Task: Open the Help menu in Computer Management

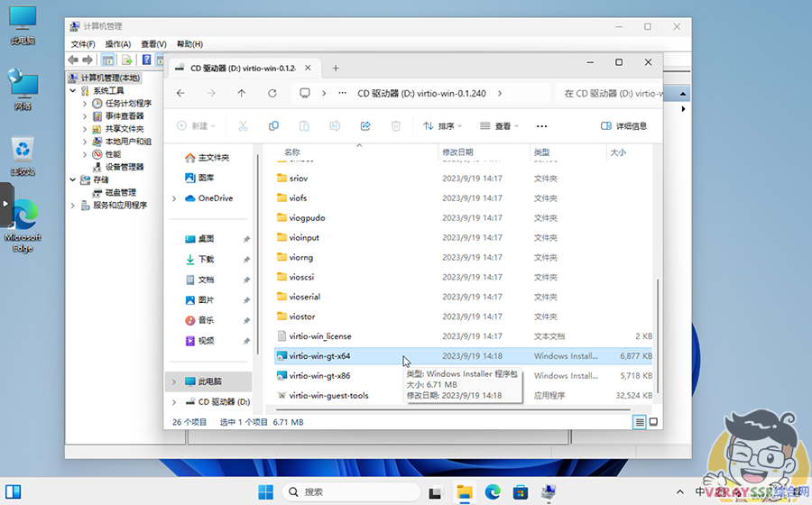Action: point(189,44)
